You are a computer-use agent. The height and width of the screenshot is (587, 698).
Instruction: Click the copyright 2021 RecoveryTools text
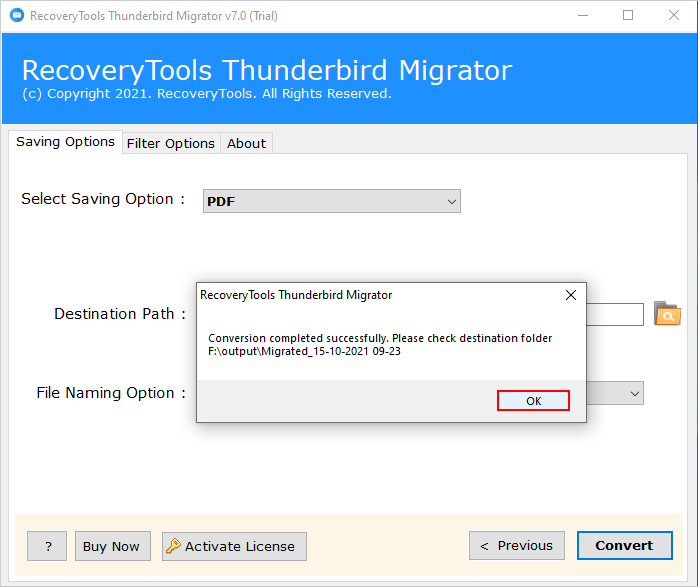207,94
